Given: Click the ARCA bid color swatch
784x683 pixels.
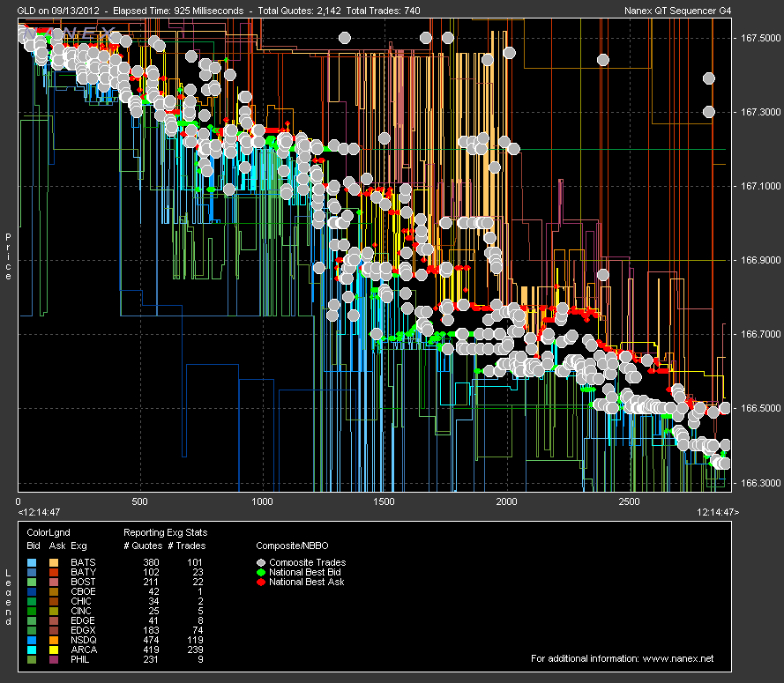Looking at the screenshot, I should [32, 650].
